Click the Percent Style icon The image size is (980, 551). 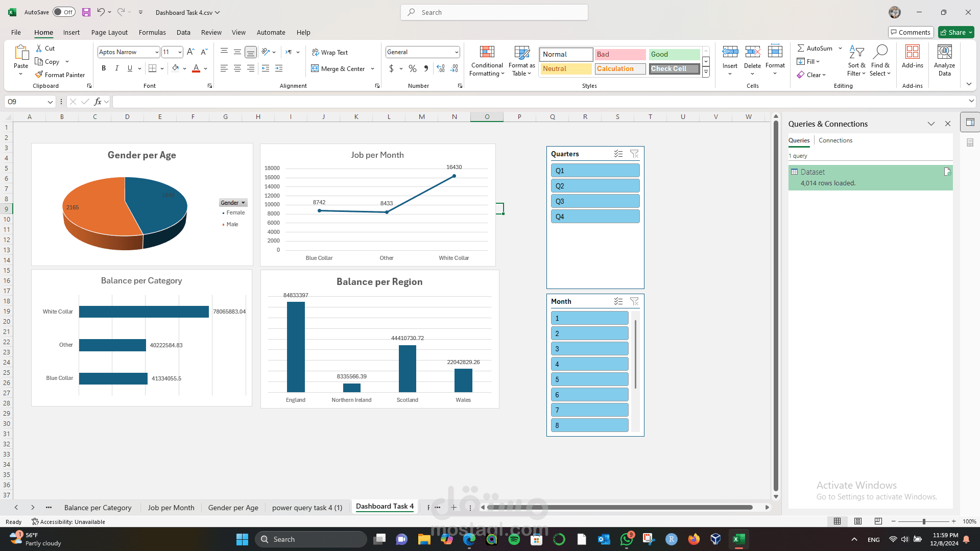coord(413,68)
